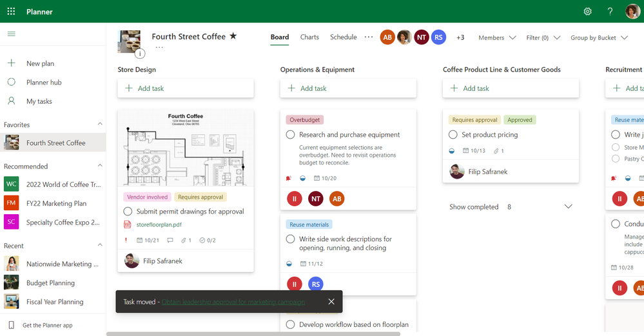The height and width of the screenshot is (336, 644).
Task: Click the Fourth Street Coffee plan image
Action: coord(129,41)
